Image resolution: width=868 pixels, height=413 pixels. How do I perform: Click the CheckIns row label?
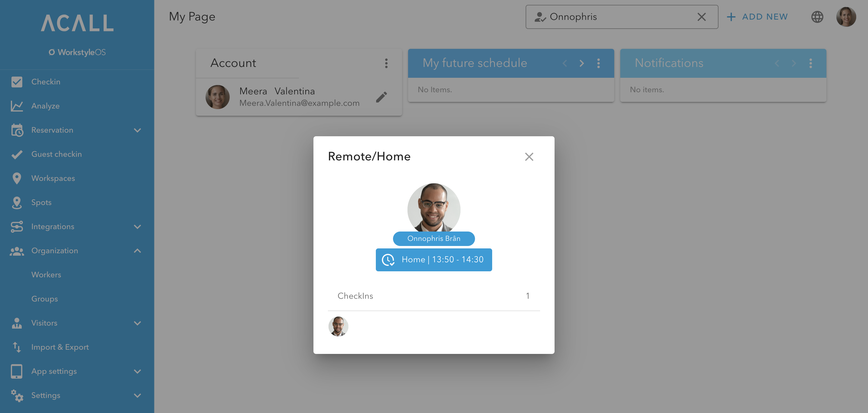(x=355, y=296)
